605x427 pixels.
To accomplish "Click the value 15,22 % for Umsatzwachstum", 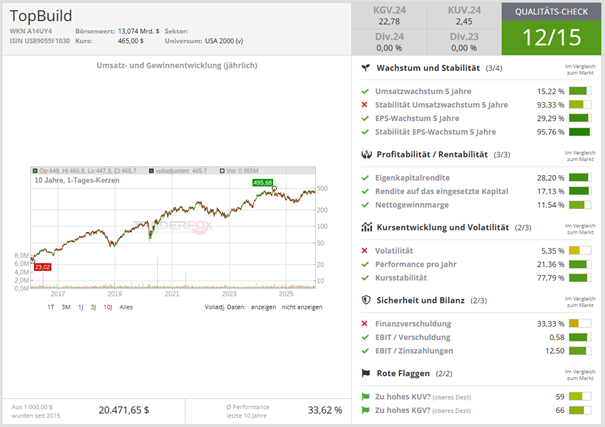I will tap(551, 91).
